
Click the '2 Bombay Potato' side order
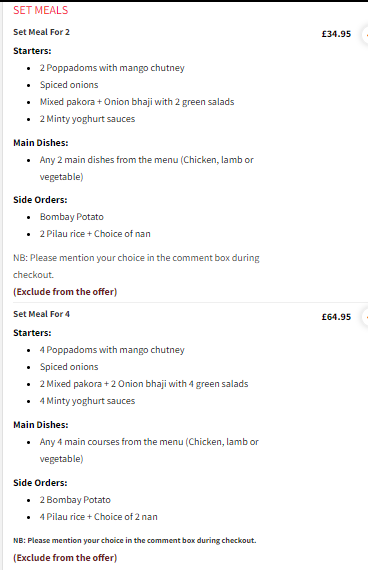75,500
